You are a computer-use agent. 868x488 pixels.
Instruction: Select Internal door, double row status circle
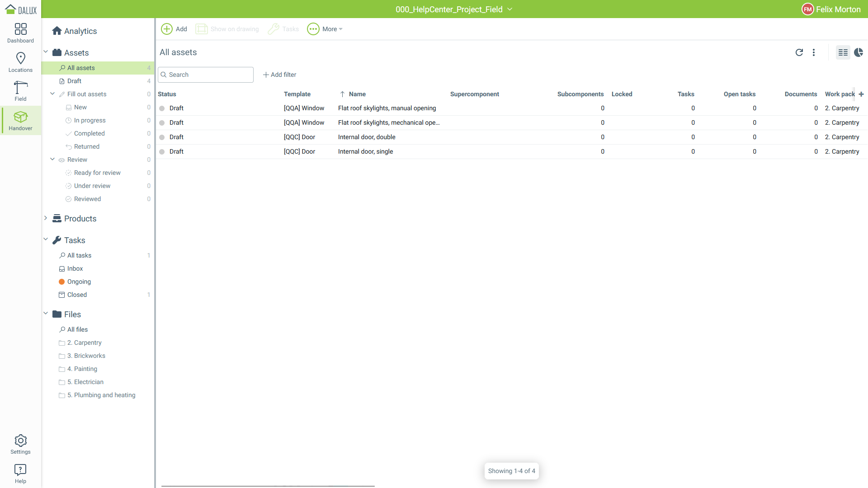click(x=162, y=137)
